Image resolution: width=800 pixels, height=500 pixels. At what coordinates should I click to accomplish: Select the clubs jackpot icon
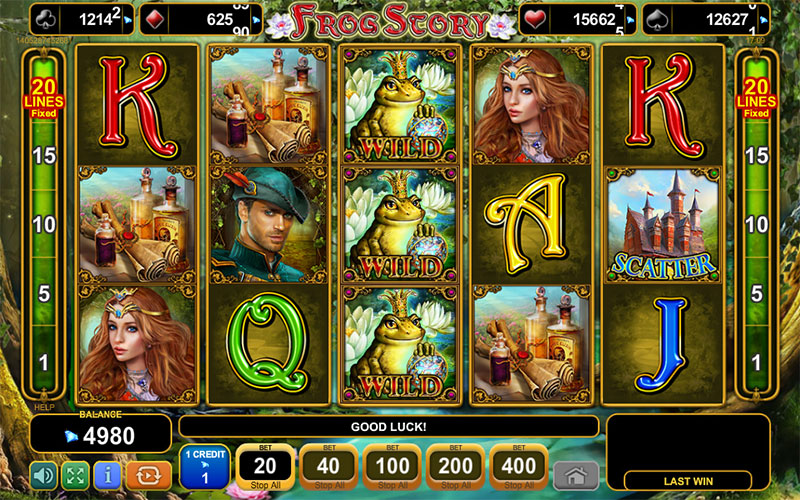(x=46, y=20)
